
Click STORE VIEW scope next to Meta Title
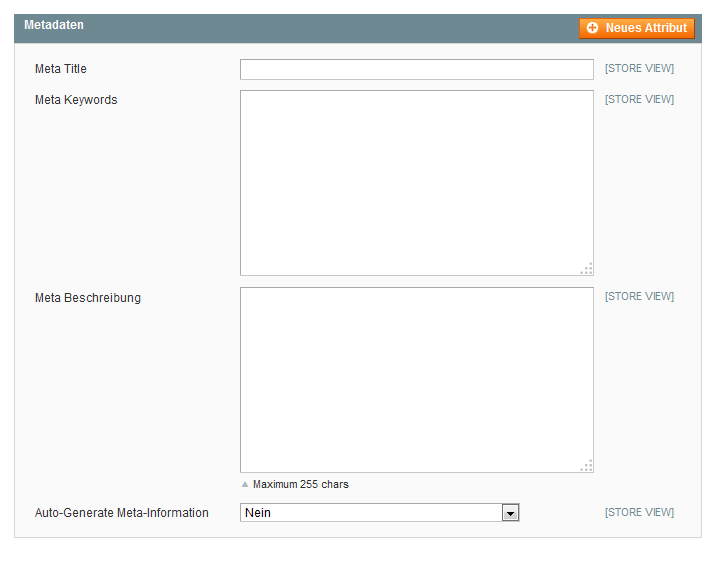pos(639,68)
